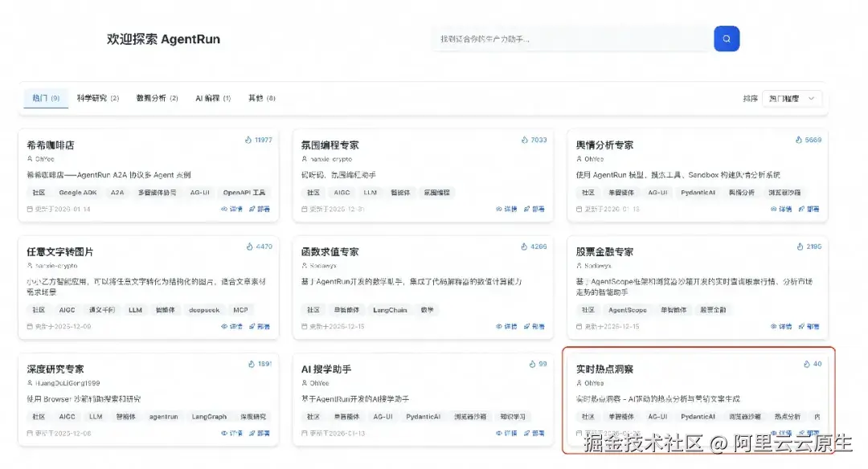Switch to the 科学研究 (2) tab

click(x=98, y=98)
